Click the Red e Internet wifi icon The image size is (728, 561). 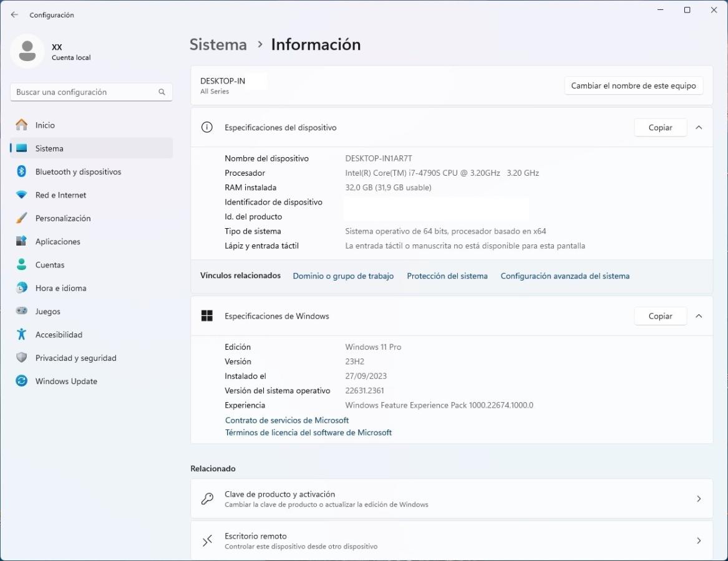tap(22, 195)
